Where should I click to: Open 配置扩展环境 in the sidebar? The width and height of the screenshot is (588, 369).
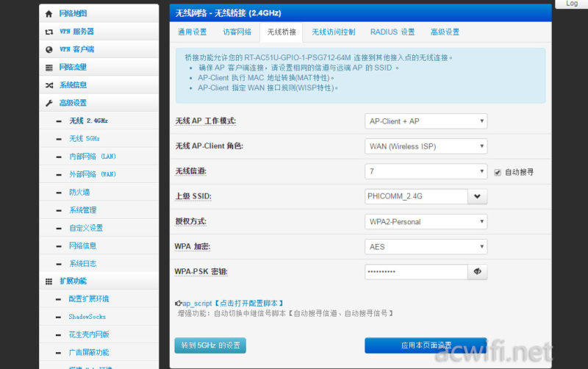pyautogui.click(x=99, y=299)
